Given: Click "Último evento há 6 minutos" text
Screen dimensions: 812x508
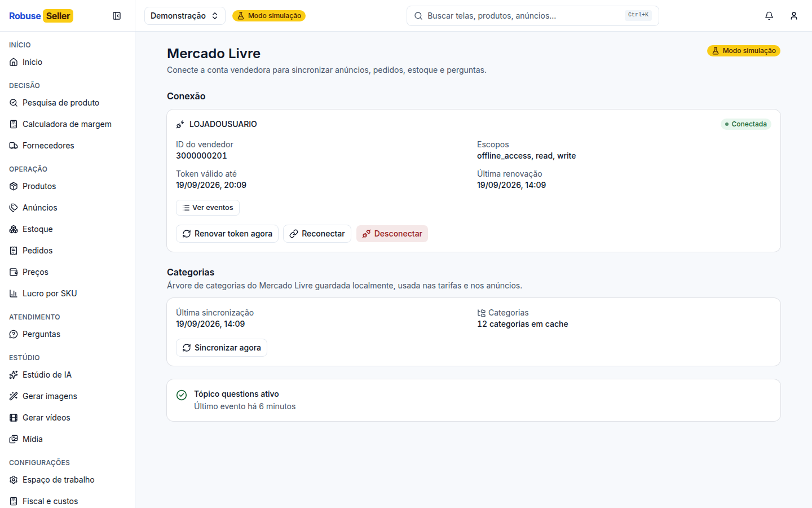Looking at the screenshot, I should click(245, 406).
